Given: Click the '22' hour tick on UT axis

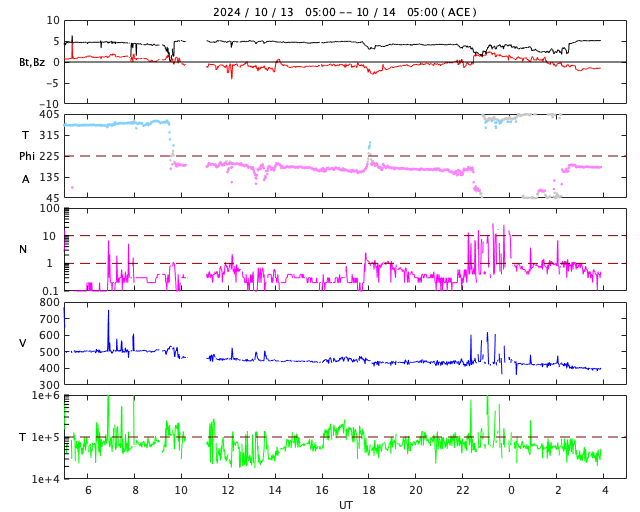Looking at the screenshot, I should [x=463, y=490].
